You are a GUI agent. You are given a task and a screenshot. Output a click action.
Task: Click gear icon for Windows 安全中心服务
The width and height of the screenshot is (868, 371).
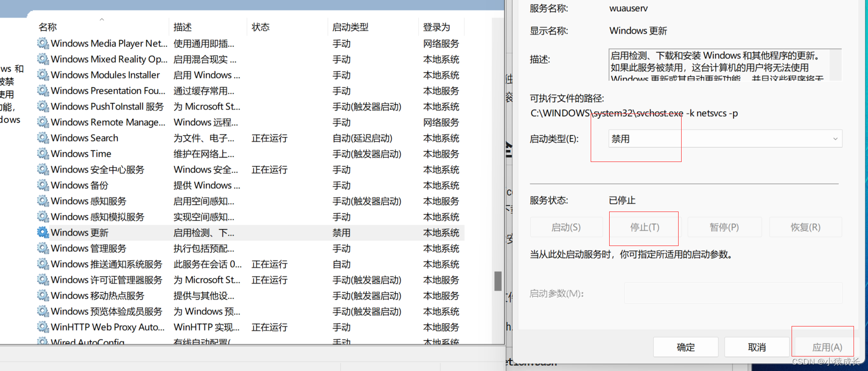click(43, 169)
